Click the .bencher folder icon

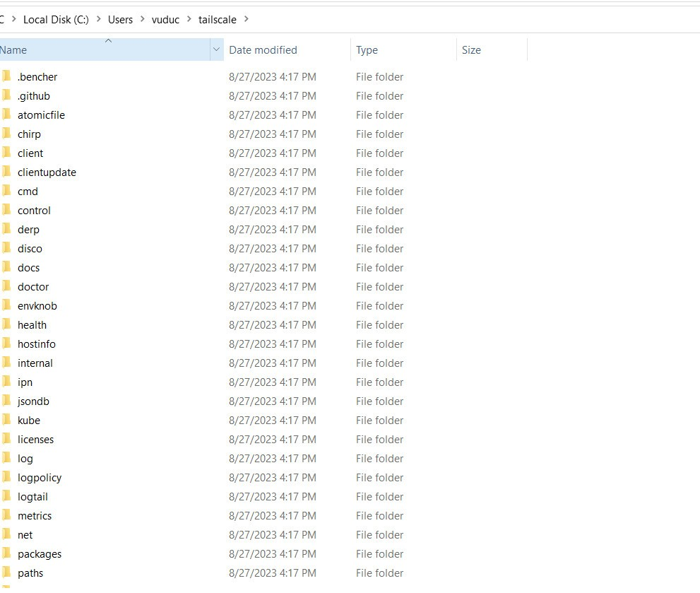coord(6,76)
